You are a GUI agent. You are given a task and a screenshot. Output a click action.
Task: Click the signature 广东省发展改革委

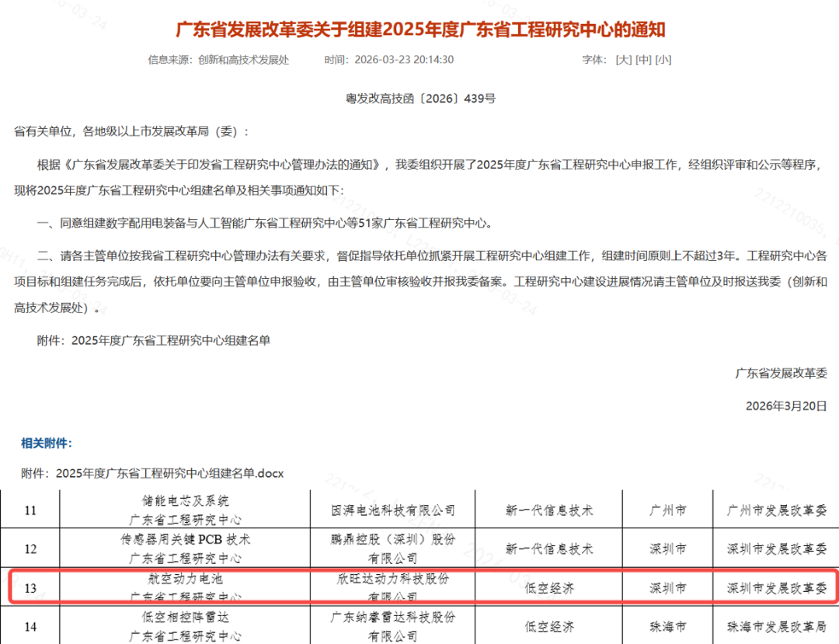(x=782, y=374)
